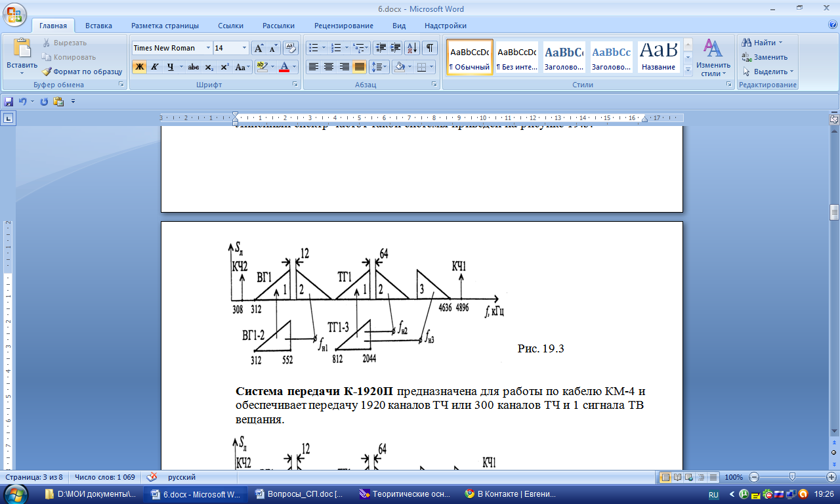This screenshot has width=840, height=504.
Task: Click the round Office button
Action: tap(14, 14)
